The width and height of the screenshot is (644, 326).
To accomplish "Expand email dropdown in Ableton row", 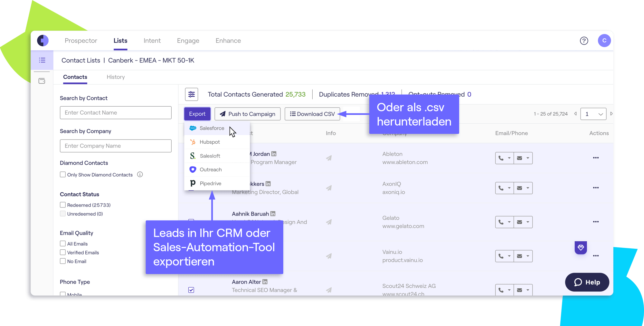I will tap(528, 158).
